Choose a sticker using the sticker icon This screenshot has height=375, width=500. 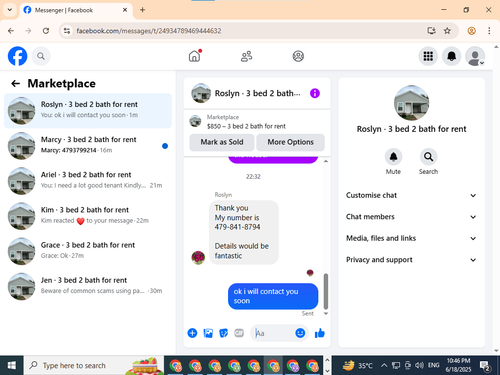(x=223, y=333)
